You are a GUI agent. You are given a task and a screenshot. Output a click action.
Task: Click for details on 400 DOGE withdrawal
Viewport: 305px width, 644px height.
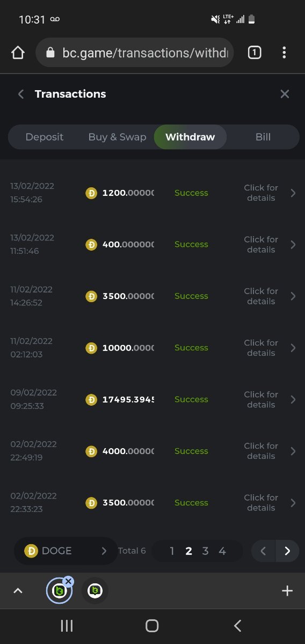coord(261,245)
